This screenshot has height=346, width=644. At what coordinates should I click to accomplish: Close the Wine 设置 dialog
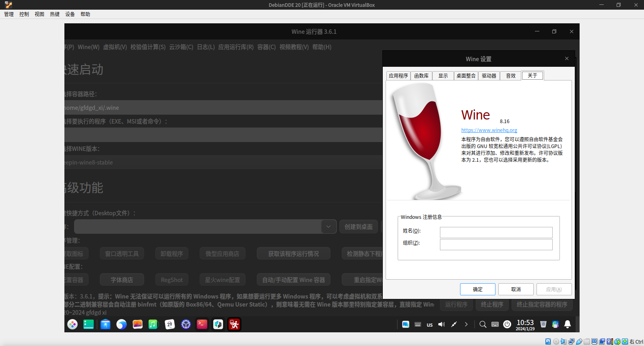point(567,58)
